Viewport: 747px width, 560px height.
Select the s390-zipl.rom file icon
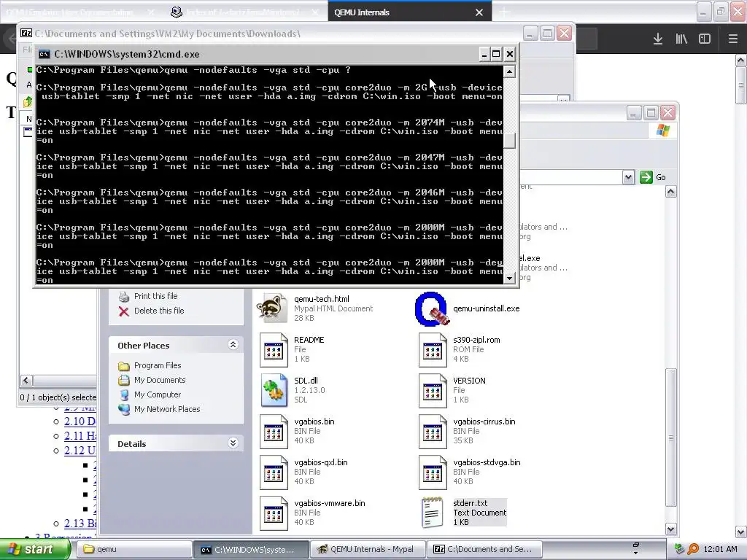tap(433, 349)
